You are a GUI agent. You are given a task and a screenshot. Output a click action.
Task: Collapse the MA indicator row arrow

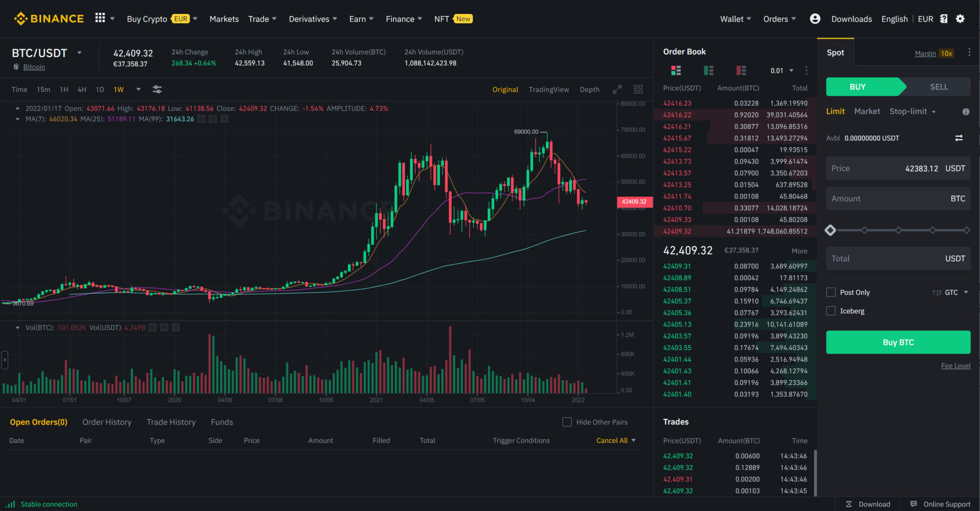[x=18, y=119]
